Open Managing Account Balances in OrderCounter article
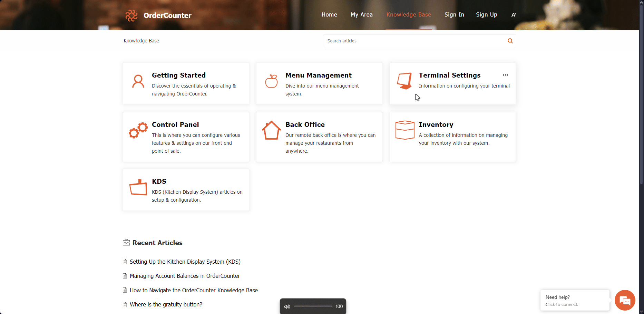The image size is (644, 314). click(x=185, y=276)
